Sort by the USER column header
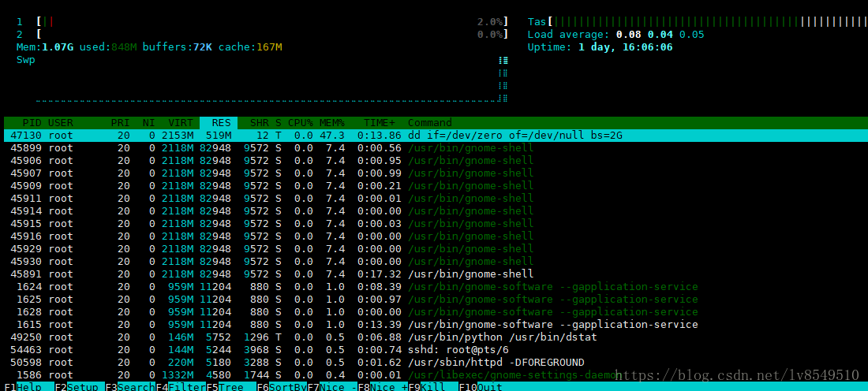 pyautogui.click(x=60, y=123)
